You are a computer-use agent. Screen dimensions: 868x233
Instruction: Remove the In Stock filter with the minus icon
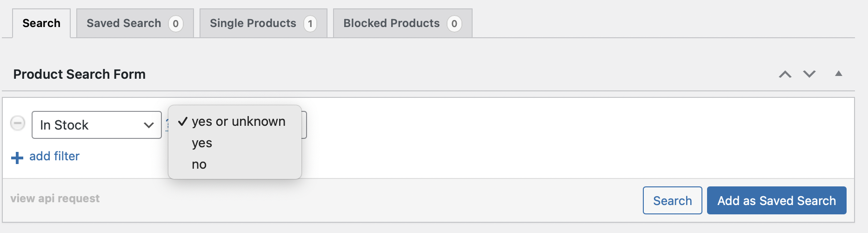pos(18,123)
